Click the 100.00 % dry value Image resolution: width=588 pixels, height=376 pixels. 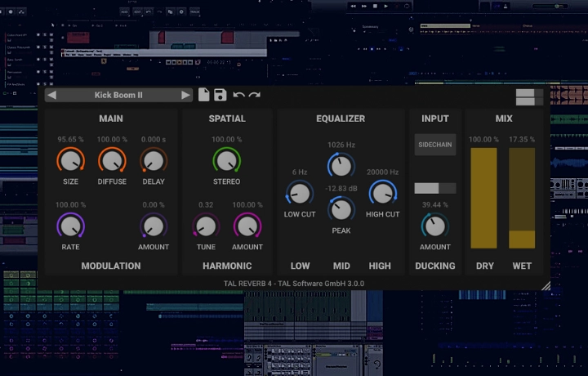pos(483,139)
